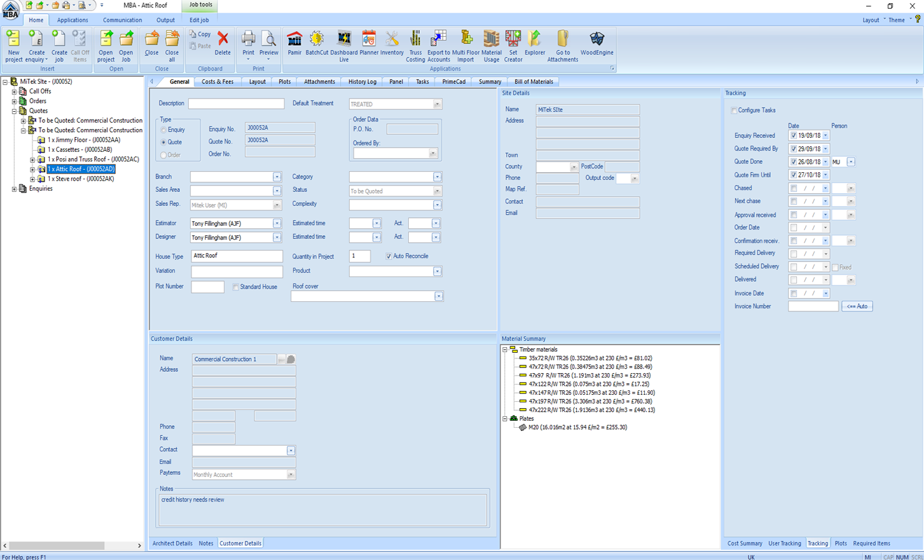924x560 pixels.
Task: Toggle the Auto Reconcile checkbox
Action: pyautogui.click(x=389, y=256)
